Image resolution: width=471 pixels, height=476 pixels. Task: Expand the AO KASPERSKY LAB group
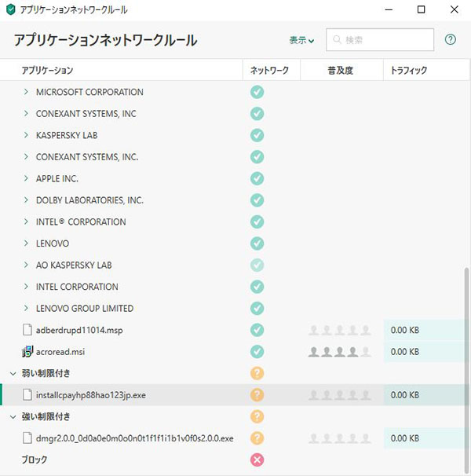pos(26,265)
